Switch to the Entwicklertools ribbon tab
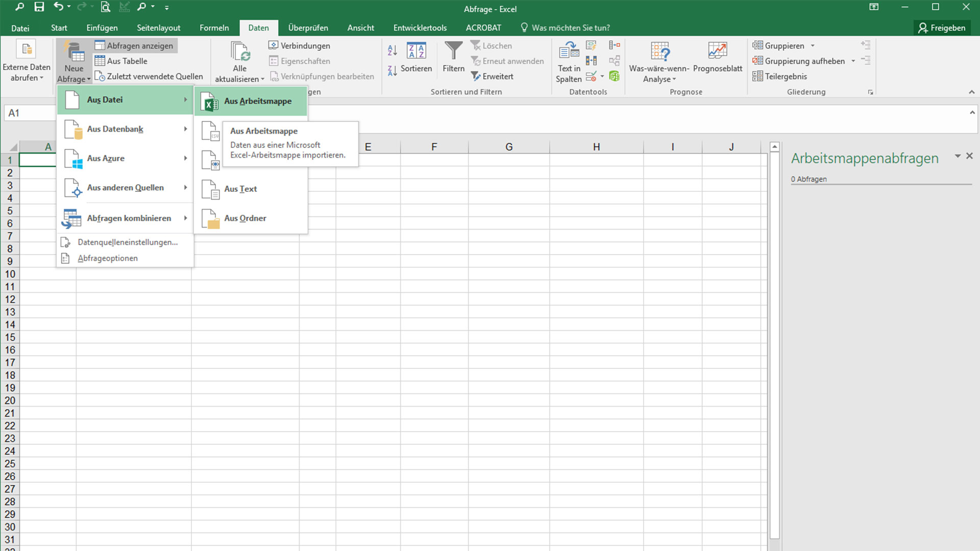The width and height of the screenshot is (980, 551). click(x=420, y=28)
